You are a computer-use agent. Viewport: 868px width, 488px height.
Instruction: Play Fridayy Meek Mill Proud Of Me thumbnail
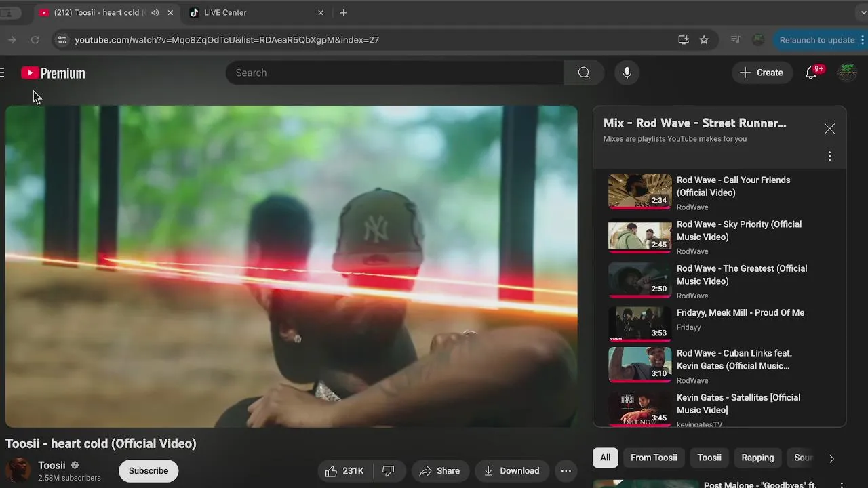click(640, 324)
